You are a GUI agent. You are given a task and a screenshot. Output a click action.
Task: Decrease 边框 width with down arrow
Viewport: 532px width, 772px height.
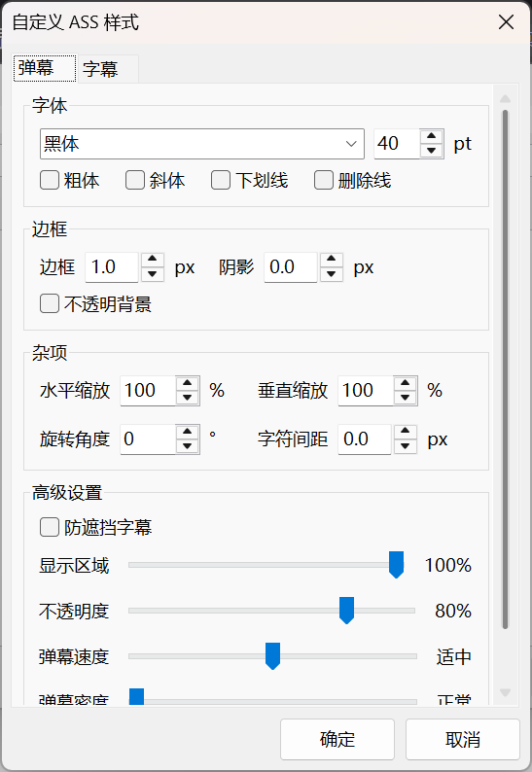[153, 275]
